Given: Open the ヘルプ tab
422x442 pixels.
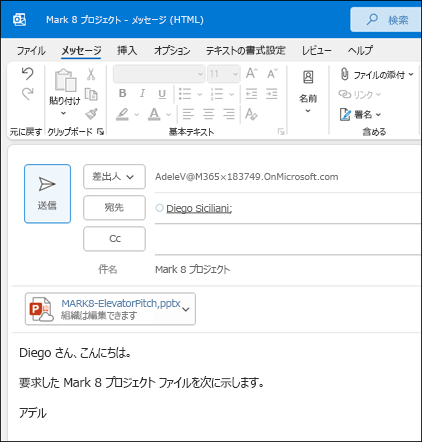Looking at the screenshot, I should tap(360, 50).
